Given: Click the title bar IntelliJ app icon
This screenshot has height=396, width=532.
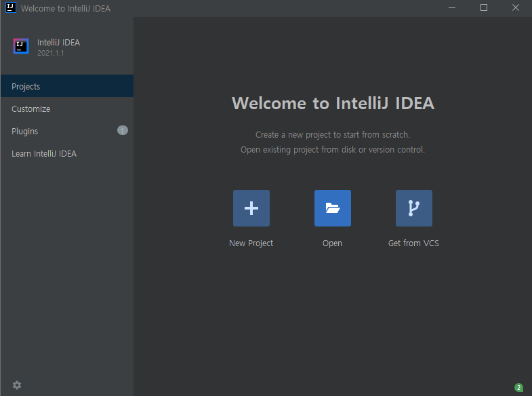Looking at the screenshot, I should (11, 7).
